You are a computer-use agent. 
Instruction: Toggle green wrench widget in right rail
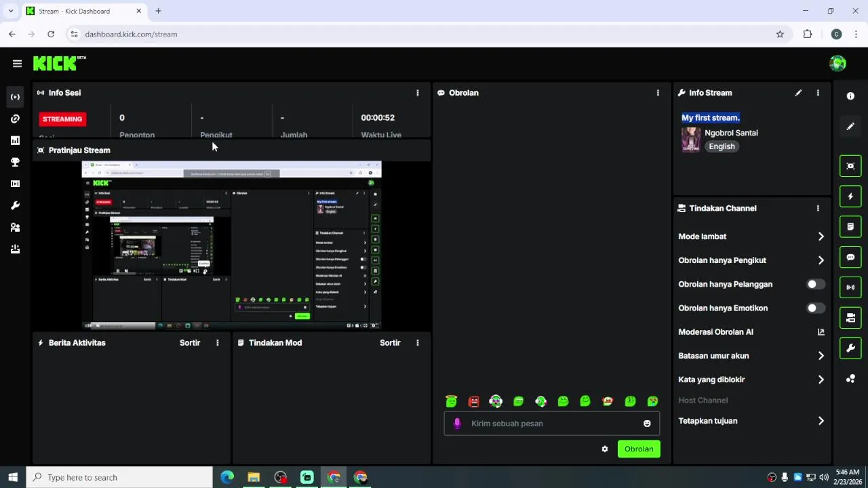click(x=850, y=348)
